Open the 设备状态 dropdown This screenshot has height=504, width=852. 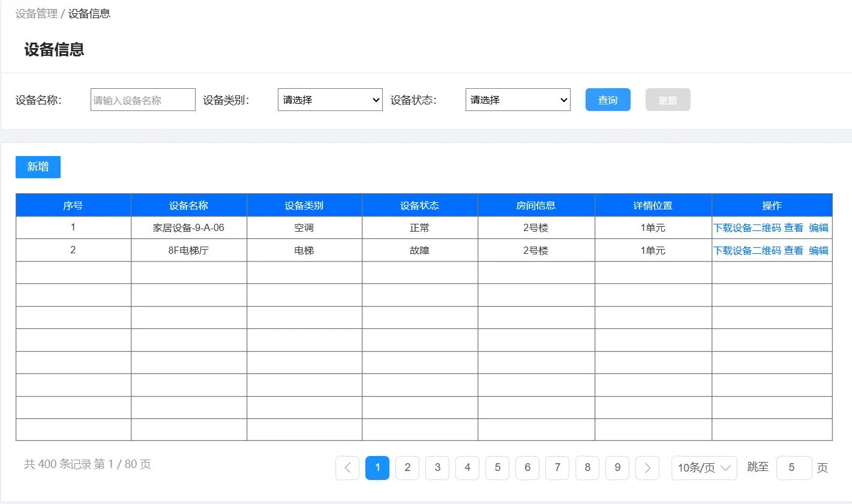518,100
